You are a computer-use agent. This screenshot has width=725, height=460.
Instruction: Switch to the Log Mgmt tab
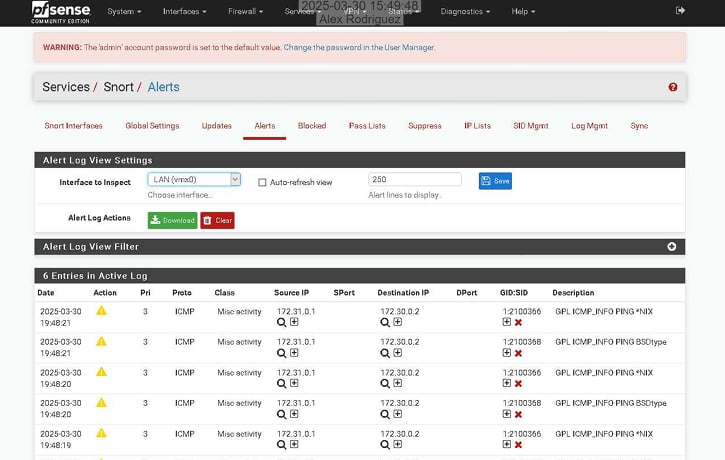(590, 126)
